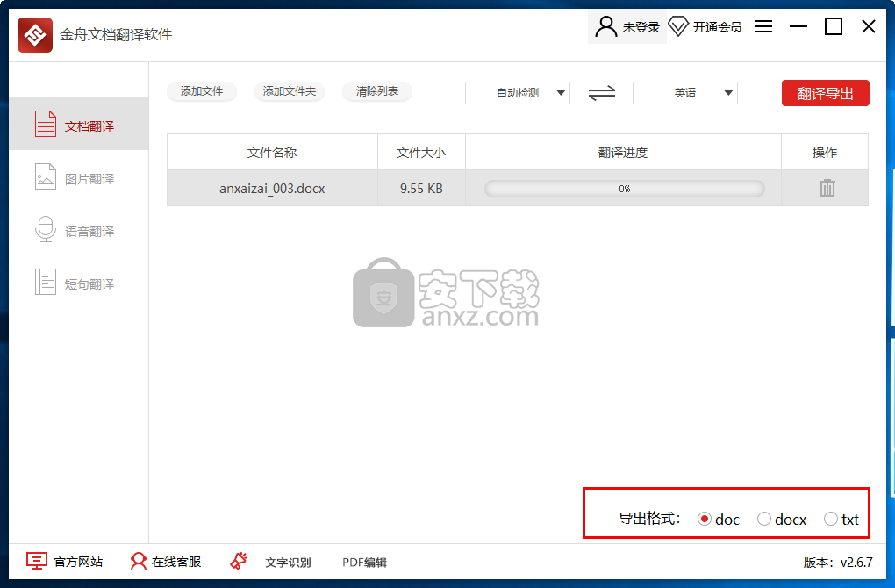Click the 在线客服 person icon

coord(138,561)
